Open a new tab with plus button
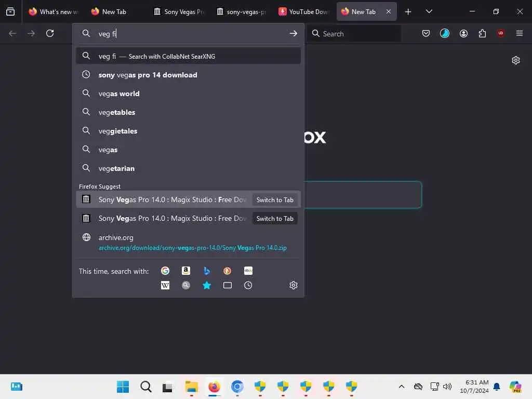 408,12
